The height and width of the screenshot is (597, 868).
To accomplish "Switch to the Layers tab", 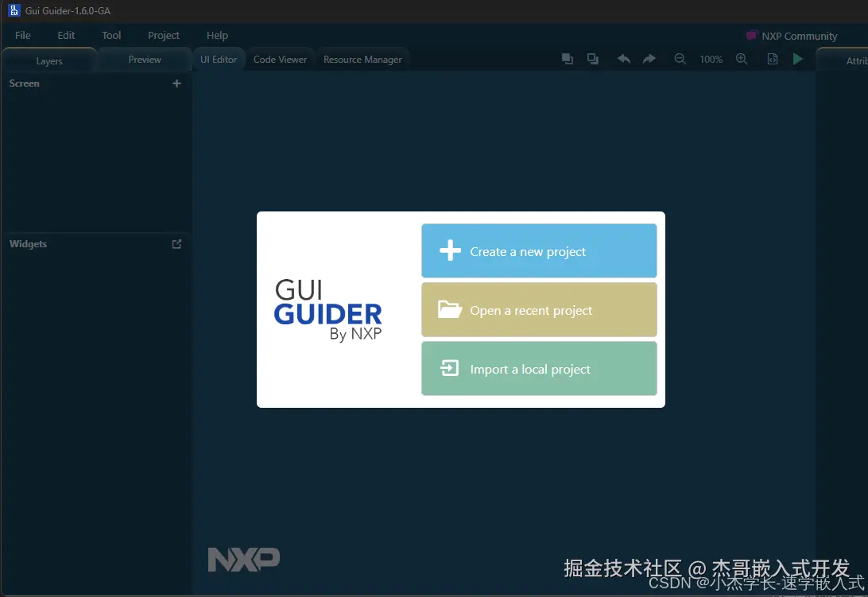I will click(49, 60).
